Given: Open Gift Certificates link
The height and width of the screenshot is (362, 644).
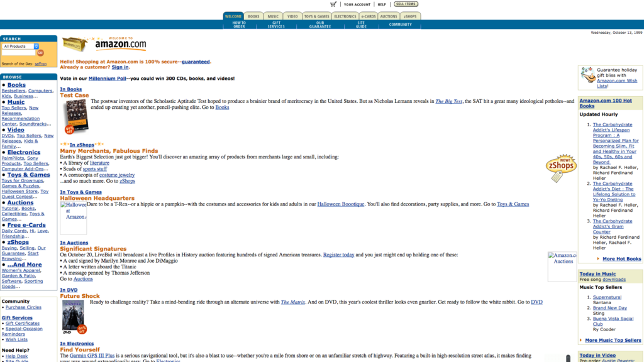Looking at the screenshot, I should (23, 324).
